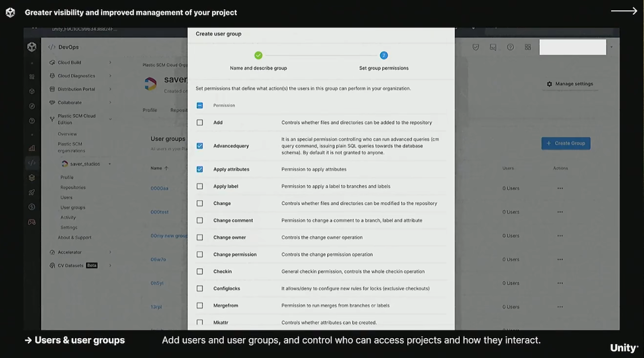Click the Cloud Diagnostics bug icon
644x358 pixels.
[52, 76]
